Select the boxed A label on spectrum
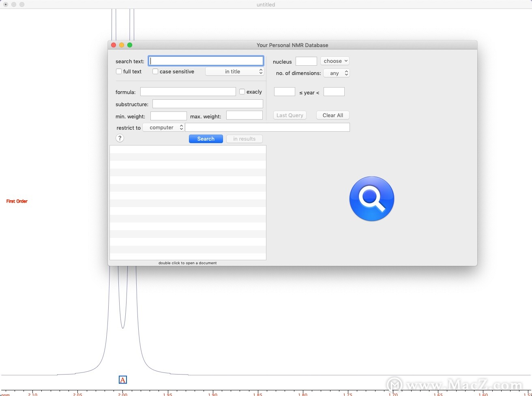The height and width of the screenshot is (396, 532). (123, 380)
